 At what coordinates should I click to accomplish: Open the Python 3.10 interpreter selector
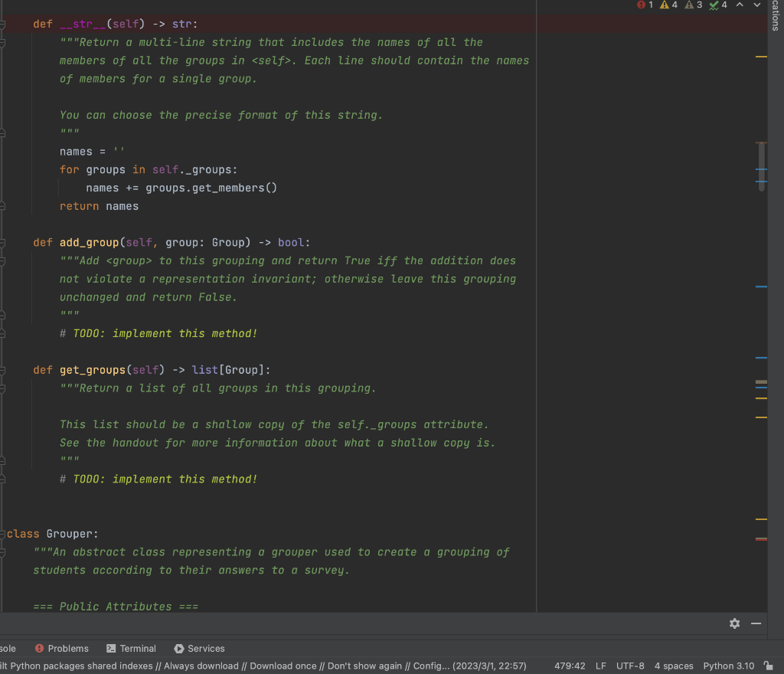(x=727, y=666)
